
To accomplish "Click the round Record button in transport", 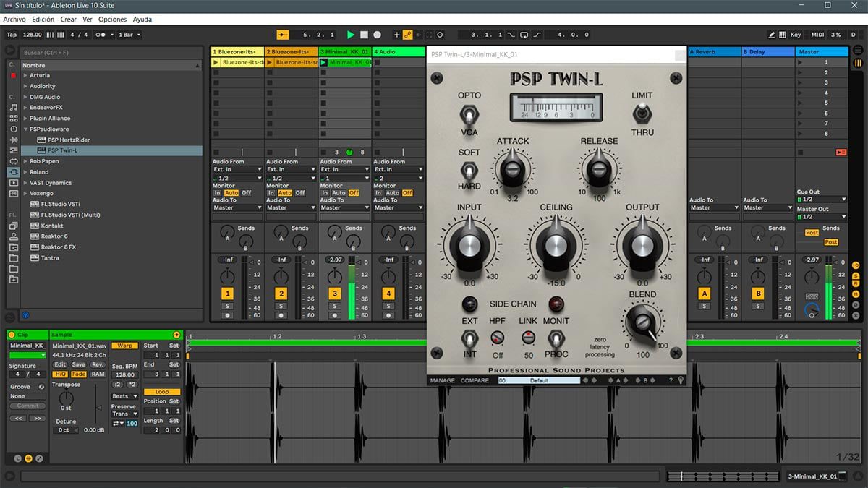I will 377,35.
